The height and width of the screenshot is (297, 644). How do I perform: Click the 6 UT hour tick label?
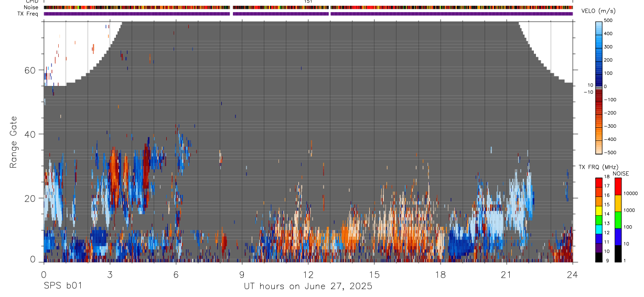point(176,274)
